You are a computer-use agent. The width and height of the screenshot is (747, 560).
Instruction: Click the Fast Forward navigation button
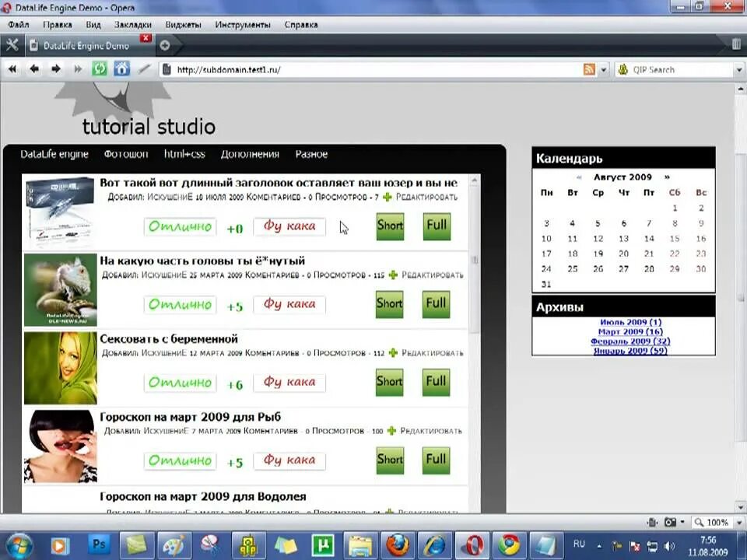pyautogui.click(x=78, y=69)
